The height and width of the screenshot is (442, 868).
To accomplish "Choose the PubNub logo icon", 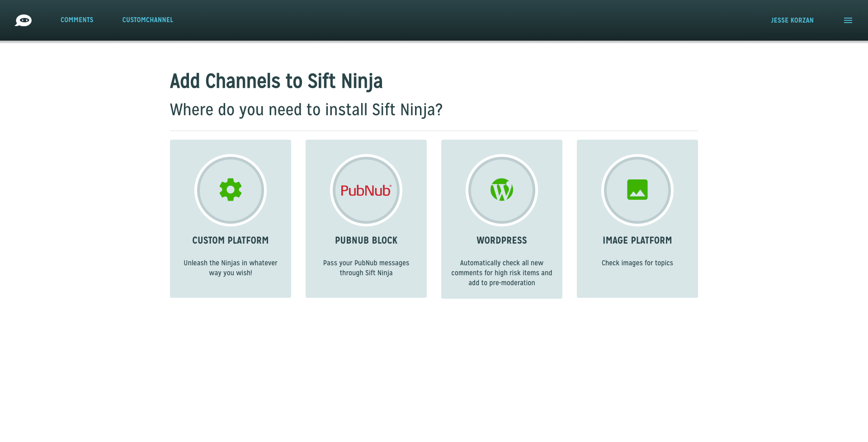I will 366,190.
